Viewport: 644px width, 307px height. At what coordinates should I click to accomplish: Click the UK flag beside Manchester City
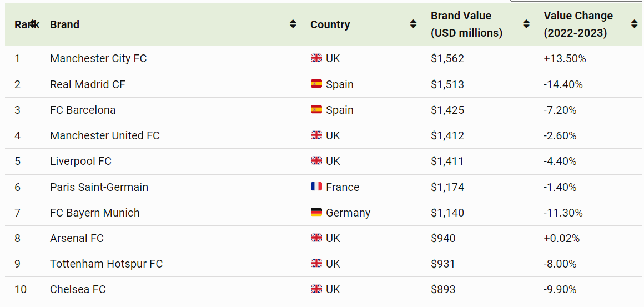pyautogui.click(x=316, y=58)
